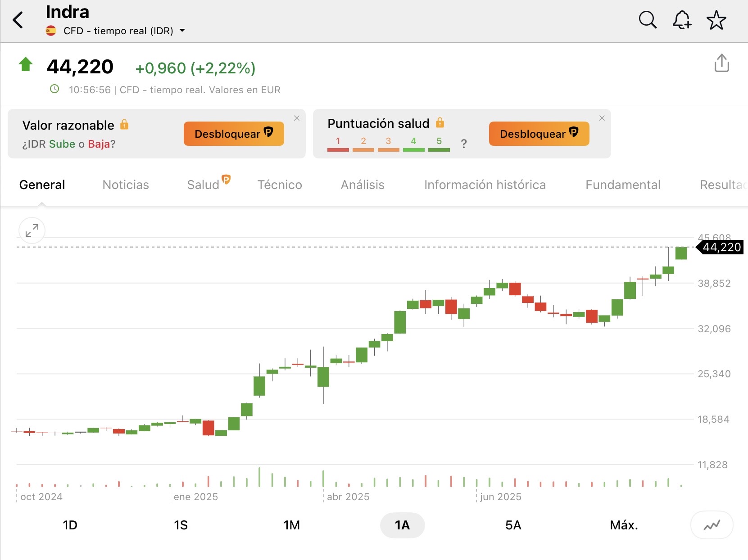The width and height of the screenshot is (748, 560).
Task: Click the latest green candlestick on the chart
Action: click(681, 253)
